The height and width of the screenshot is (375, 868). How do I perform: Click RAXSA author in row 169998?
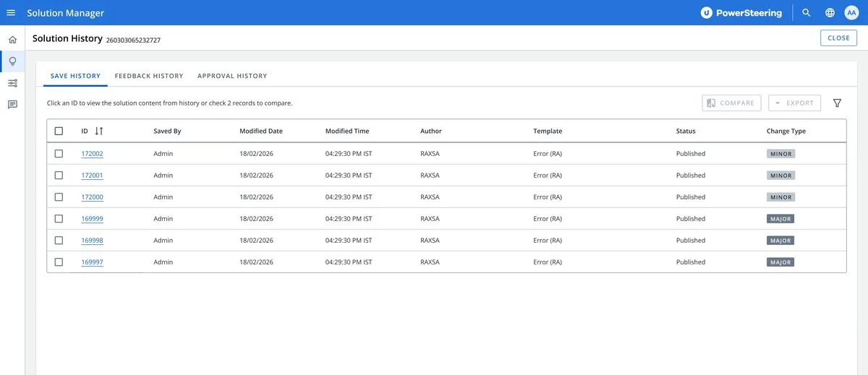(x=430, y=241)
